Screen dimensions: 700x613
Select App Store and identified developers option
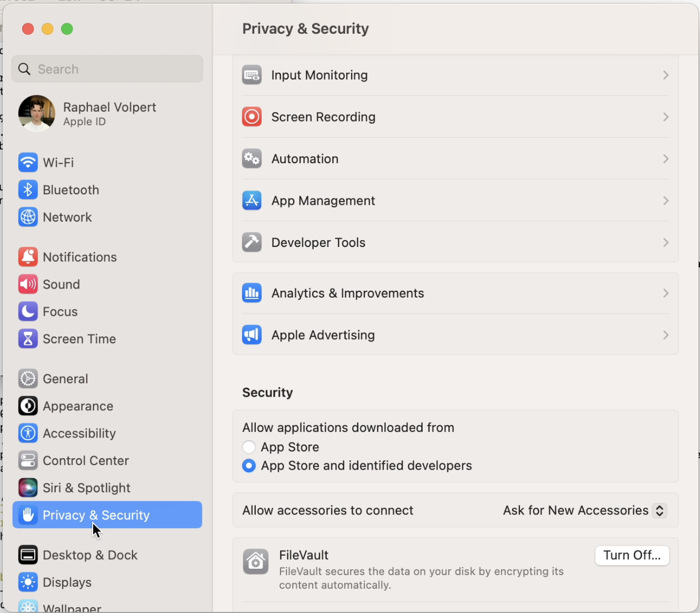pyautogui.click(x=249, y=466)
